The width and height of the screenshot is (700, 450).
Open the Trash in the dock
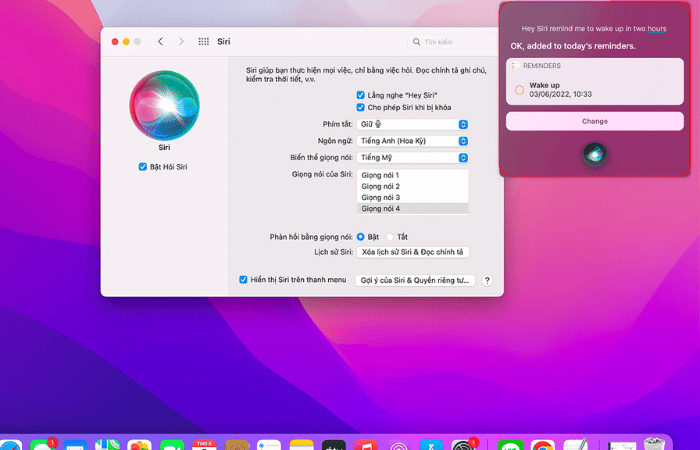(654, 444)
